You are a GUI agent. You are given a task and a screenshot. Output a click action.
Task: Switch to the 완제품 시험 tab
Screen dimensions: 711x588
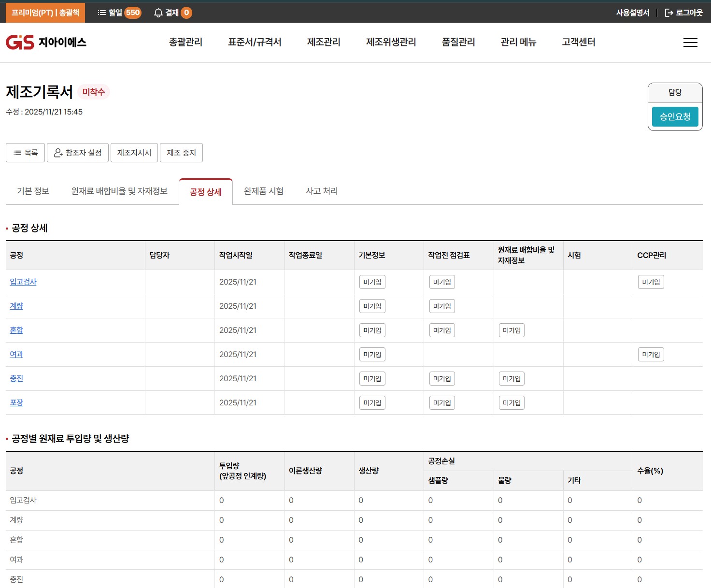click(x=264, y=191)
